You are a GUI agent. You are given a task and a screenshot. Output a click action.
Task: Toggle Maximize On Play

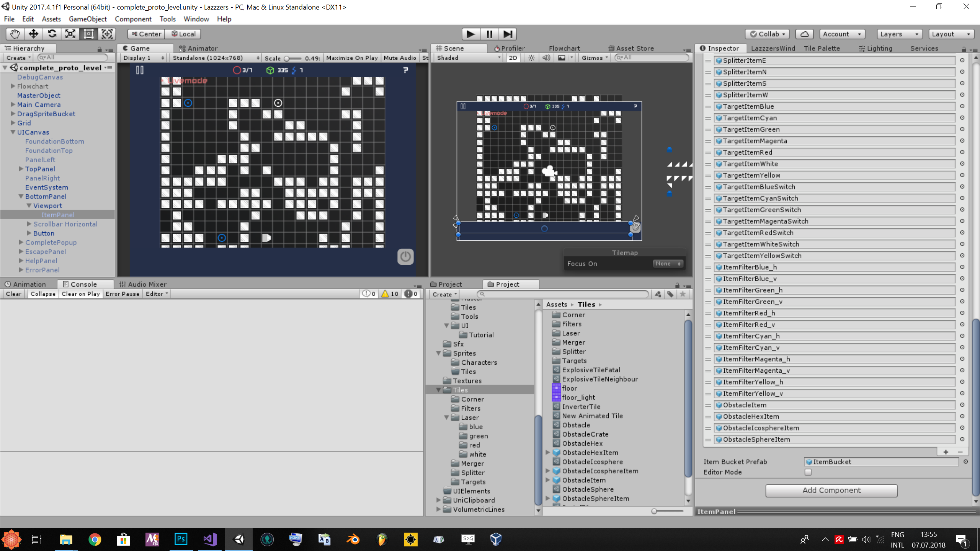(x=351, y=58)
